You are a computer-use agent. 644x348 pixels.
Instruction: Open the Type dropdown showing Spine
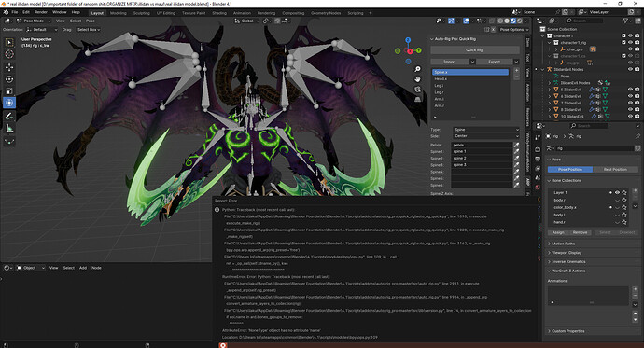[486, 130]
